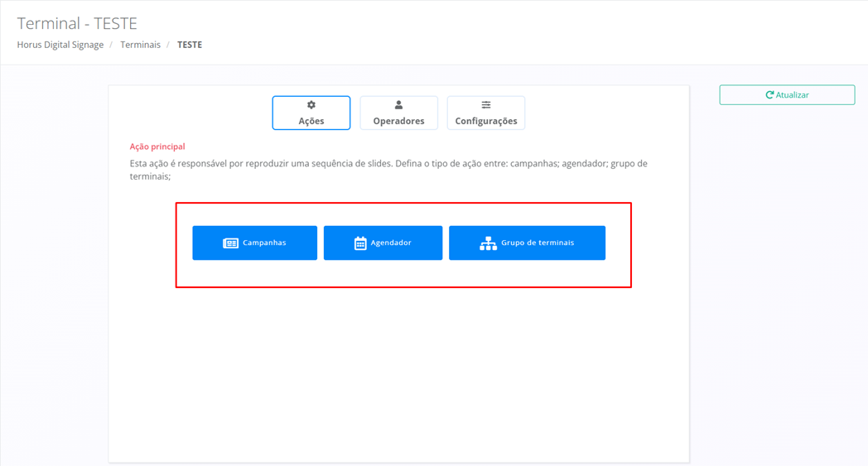Open the Terminais breadcrumb link
Image resolution: width=868 pixels, height=466 pixels.
click(x=140, y=45)
